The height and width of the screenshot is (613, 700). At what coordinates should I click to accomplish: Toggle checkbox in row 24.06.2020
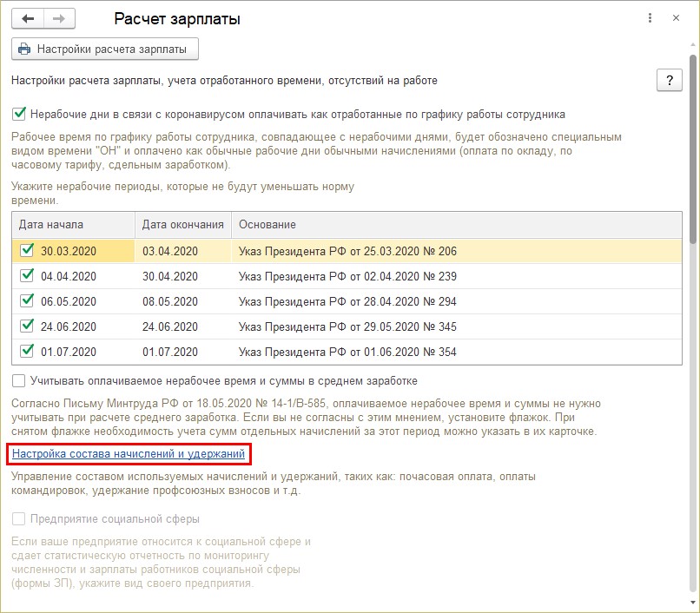[27, 326]
